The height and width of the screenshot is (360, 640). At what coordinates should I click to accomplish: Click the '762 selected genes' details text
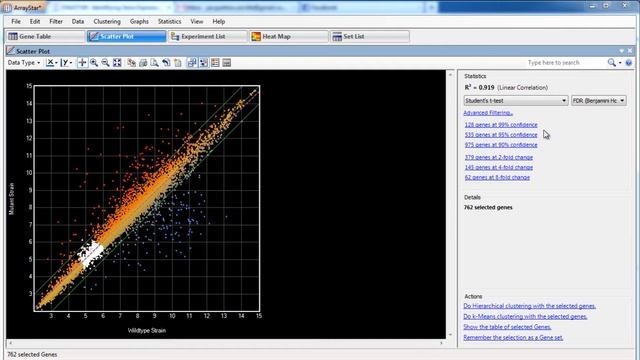pyautogui.click(x=488, y=207)
